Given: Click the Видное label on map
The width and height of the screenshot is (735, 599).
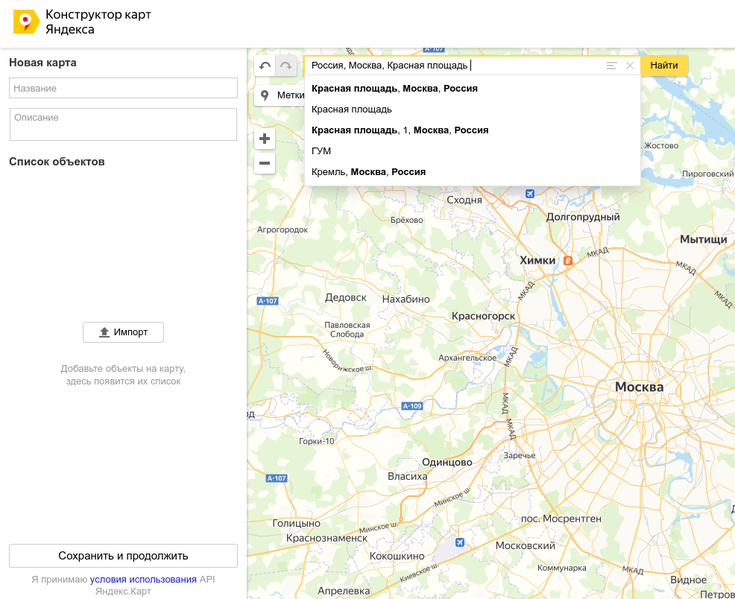Looking at the screenshot, I should 689,580.
